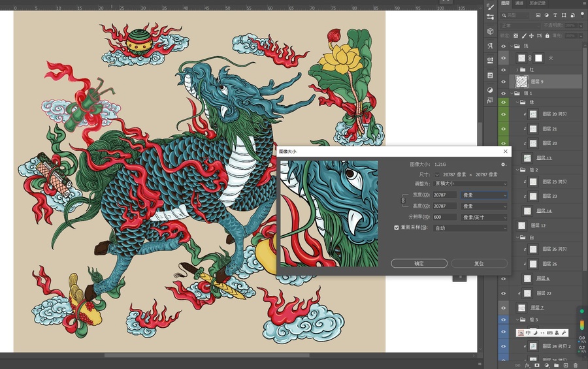Click the link layers icon at panel bottom
588x369 pixels.
coord(517,365)
